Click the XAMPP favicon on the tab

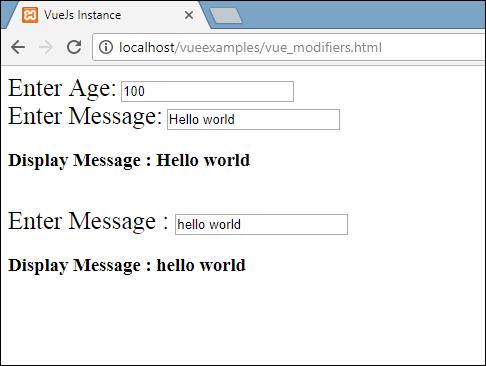[30, 15]
